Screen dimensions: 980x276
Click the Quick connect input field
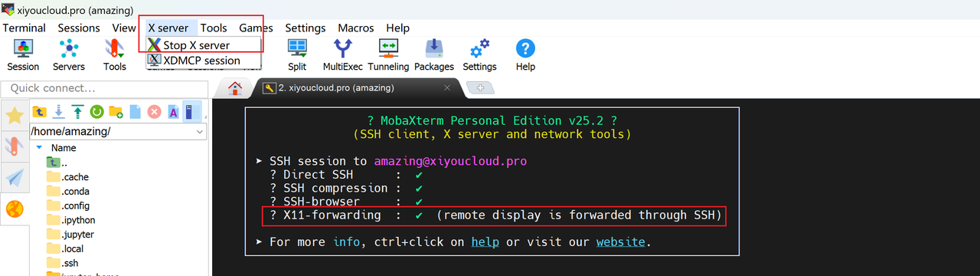(105, 88)
